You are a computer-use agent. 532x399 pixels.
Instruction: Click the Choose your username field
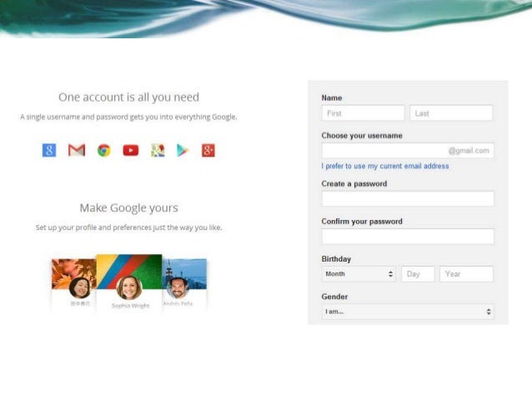click(x=408, y=151)
